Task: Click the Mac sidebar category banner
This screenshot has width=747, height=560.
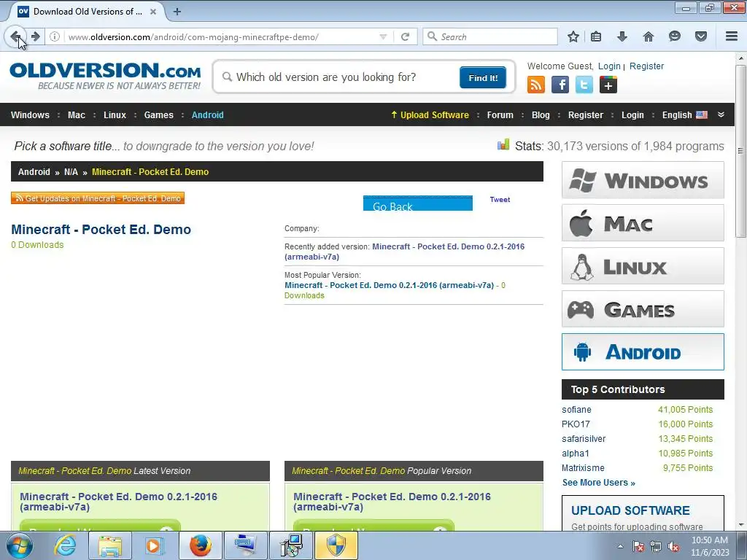Action: 643,223
